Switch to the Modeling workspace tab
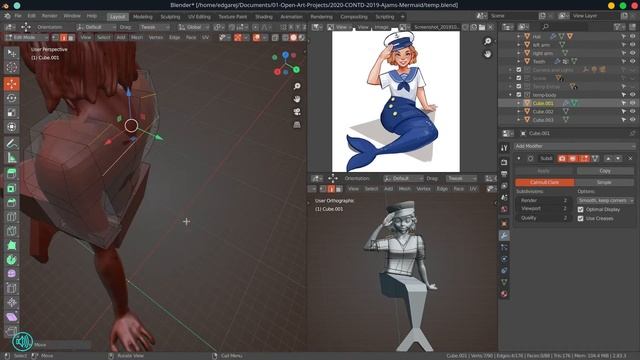 [142, 17]
